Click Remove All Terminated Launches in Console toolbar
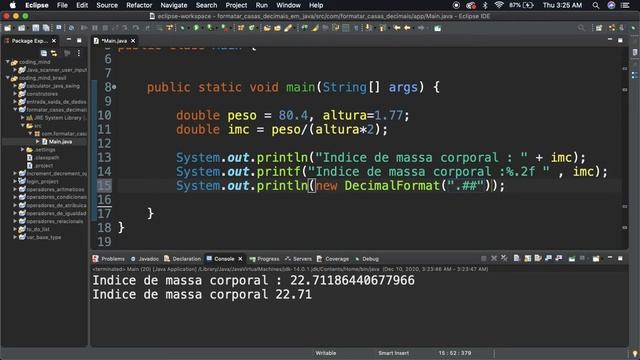640x360 pixels. (x=504, y=258)
